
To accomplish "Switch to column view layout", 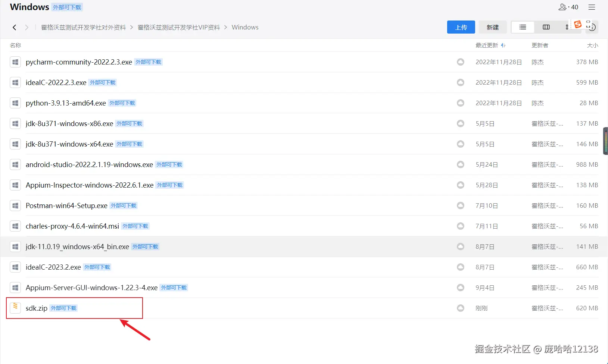I will (546, 27).
